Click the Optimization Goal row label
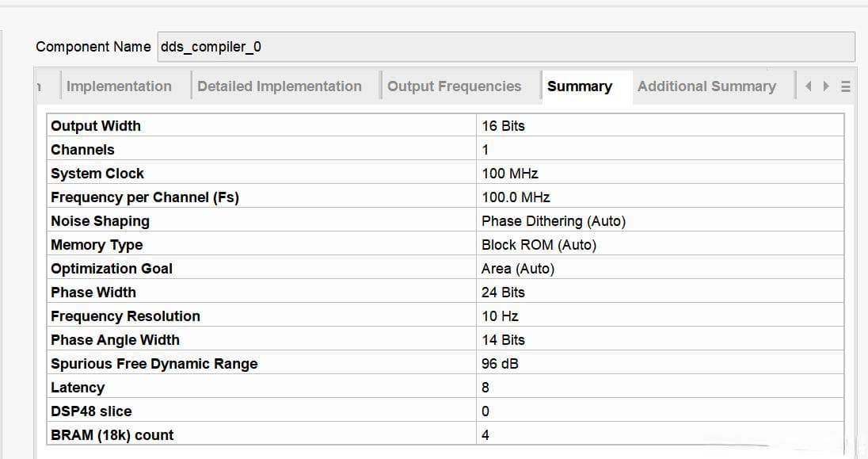This screenshot has height=459, width=868. [112, 269]
